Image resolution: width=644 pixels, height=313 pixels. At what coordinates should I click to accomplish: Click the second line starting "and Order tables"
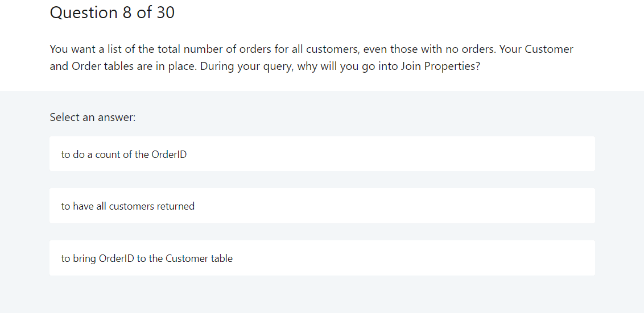[x=265, y=66]
